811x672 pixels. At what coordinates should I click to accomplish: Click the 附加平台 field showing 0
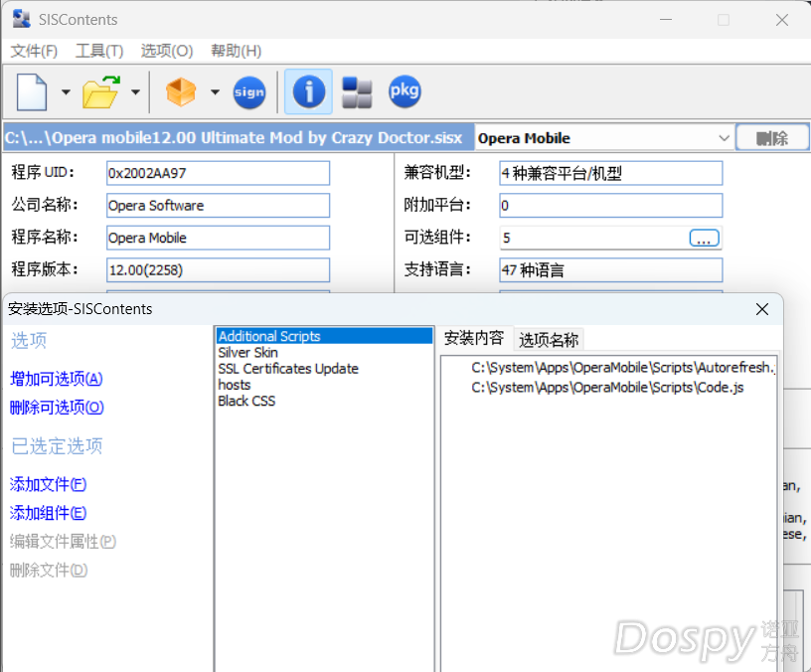(611, 206)
